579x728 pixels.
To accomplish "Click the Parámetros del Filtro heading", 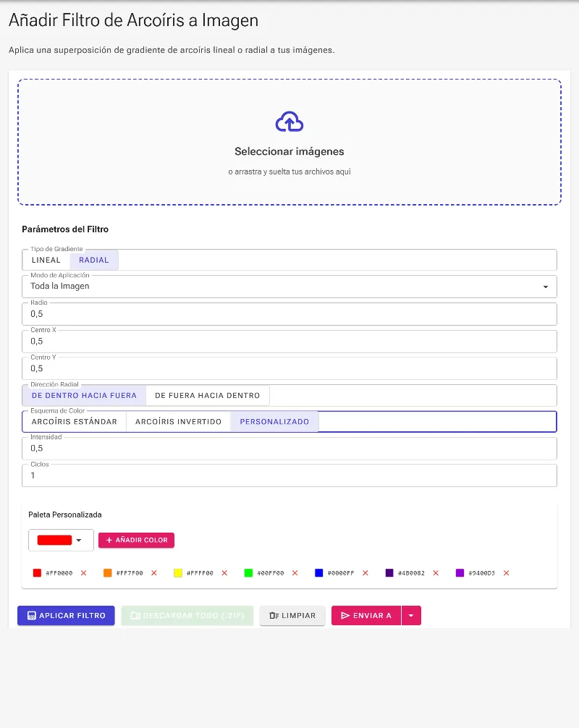I will pos(65,229).
